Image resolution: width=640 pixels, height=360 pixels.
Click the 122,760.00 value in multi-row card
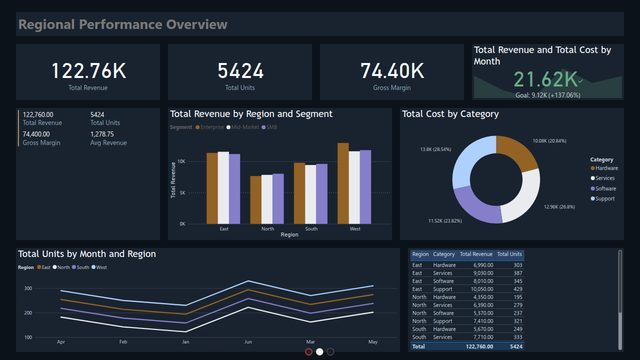(x=38, y=115)
